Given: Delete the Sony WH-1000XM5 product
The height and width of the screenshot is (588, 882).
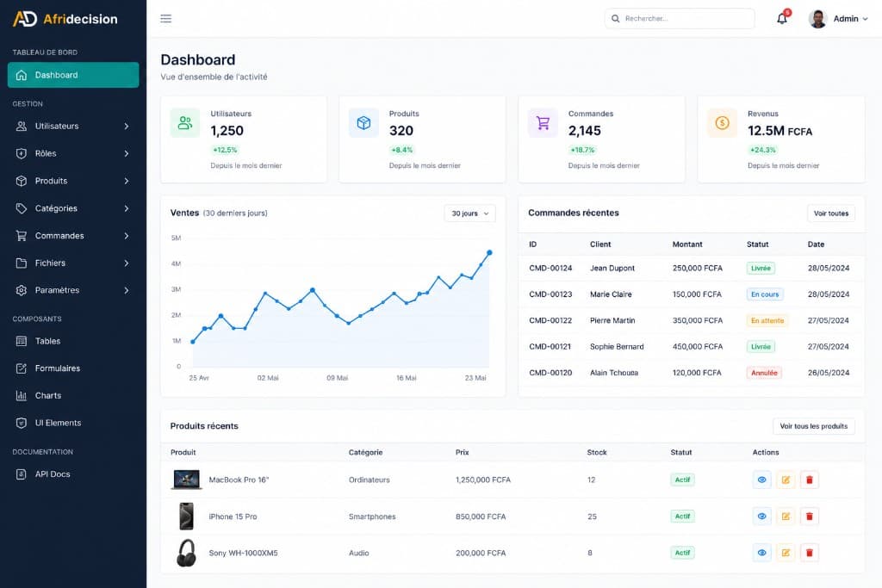Looking at the screenshot, I should point(810,553).
